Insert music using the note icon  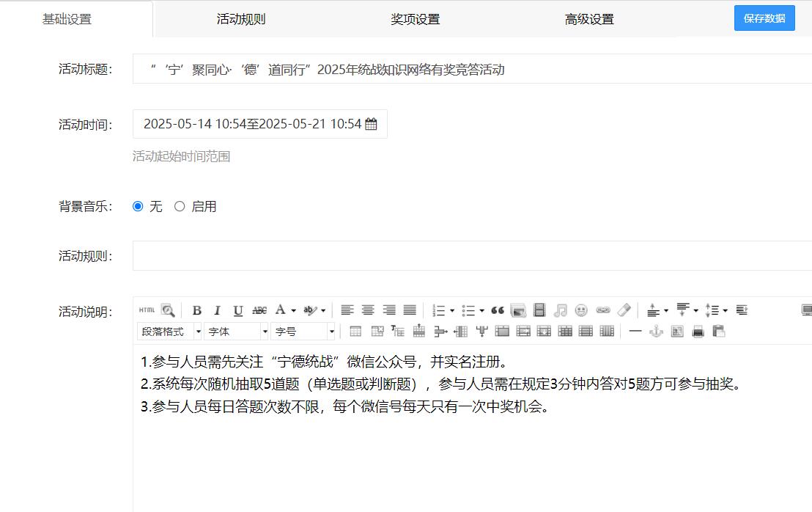click(561, 310)
